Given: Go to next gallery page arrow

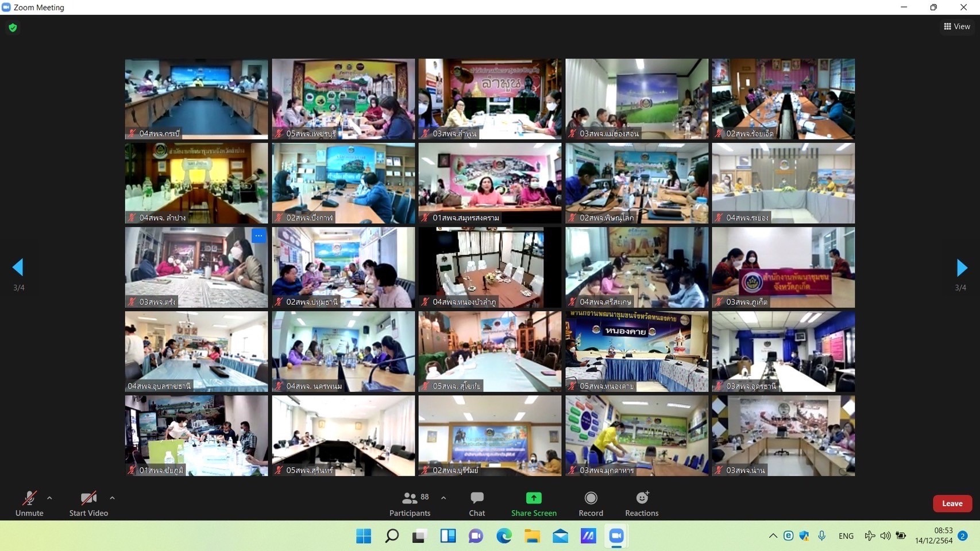Looking at the screenshot, I should tap(962, 267).
